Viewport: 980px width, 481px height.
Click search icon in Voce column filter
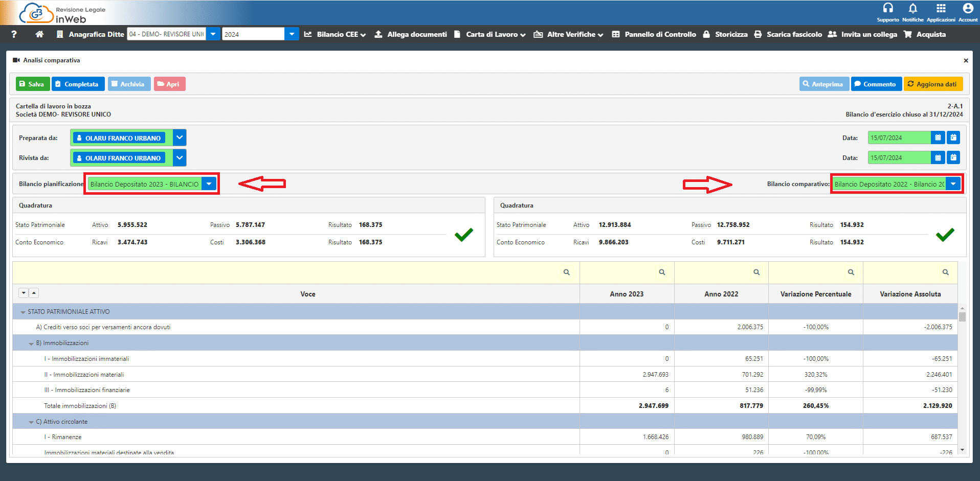tap(566, 272)
